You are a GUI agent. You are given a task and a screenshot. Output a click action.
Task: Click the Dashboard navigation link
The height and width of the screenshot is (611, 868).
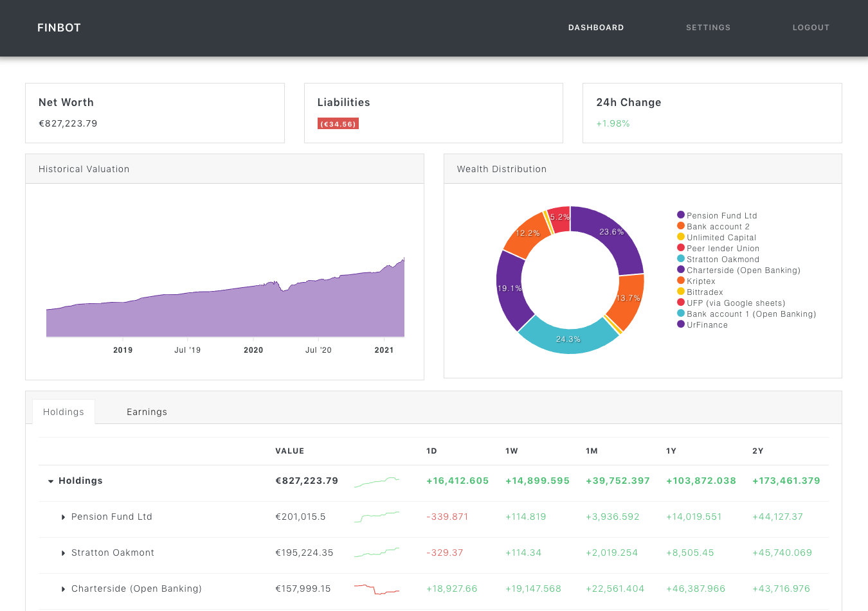595,28
